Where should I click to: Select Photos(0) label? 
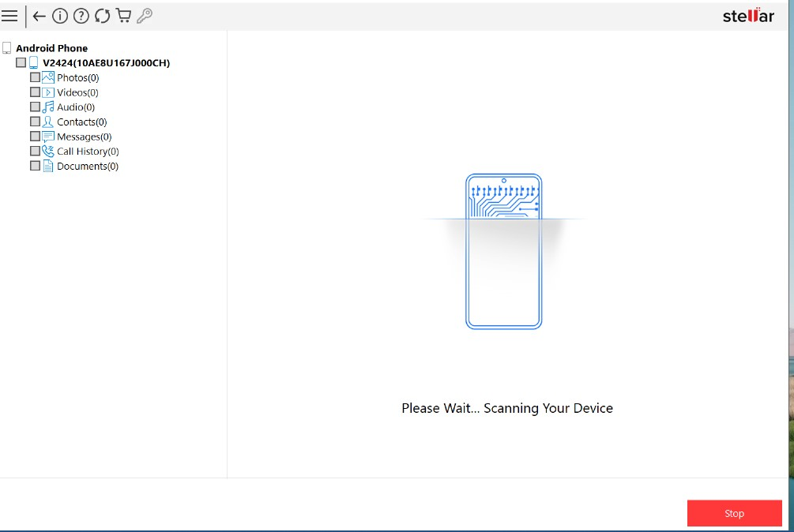point(78,78)
